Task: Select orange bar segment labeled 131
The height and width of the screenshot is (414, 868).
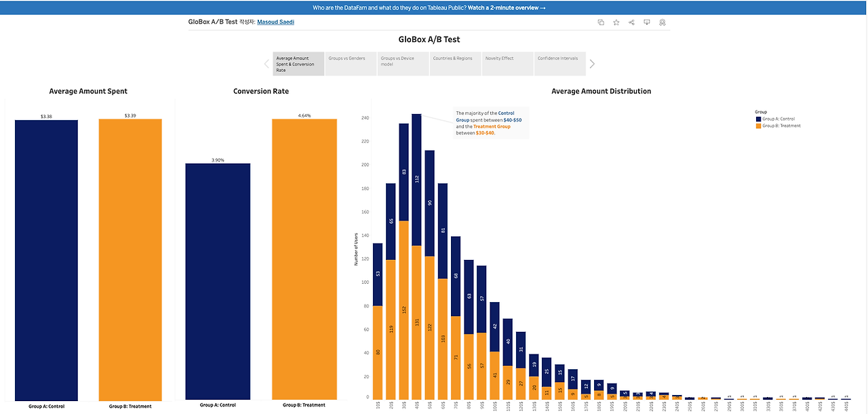Action: [x=416, y=322]
